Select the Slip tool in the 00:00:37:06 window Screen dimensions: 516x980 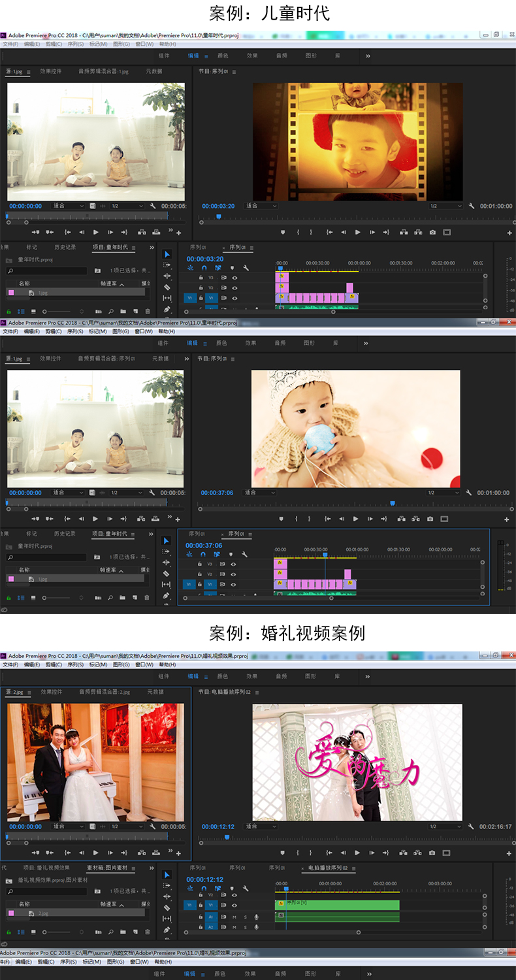pyautogui.click(x=166, y=585)
